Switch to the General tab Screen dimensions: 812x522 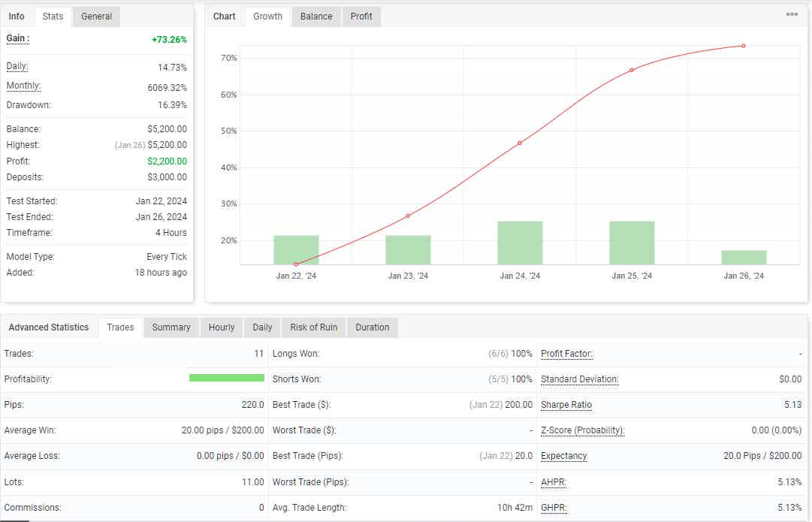click(95, 16)
